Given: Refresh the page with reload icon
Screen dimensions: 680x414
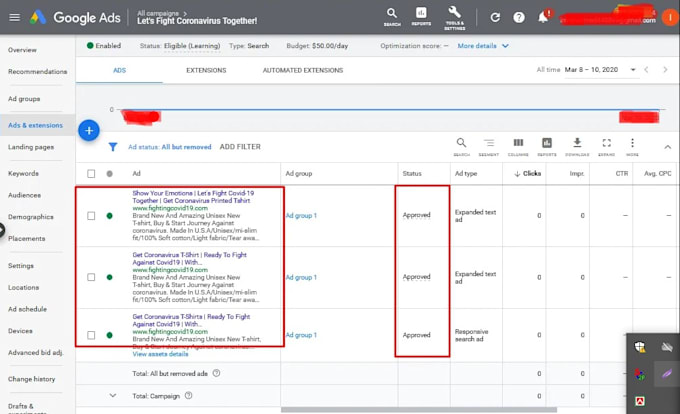Looking at the screenshot, I should (x=495, y=17).
